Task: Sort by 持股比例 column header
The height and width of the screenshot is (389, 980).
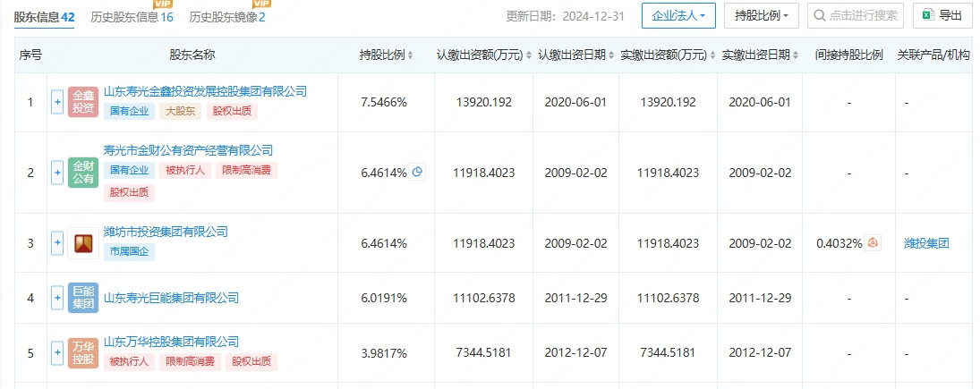Action: click(x=387, y=55)
